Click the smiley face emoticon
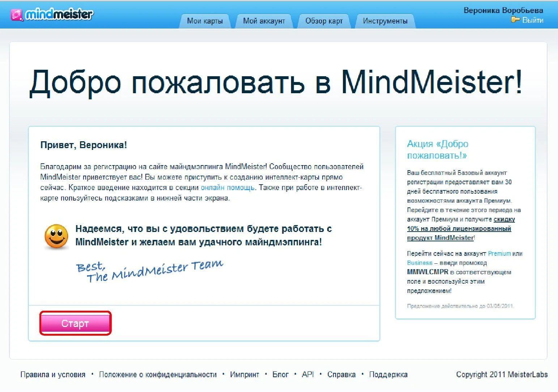 56,237
